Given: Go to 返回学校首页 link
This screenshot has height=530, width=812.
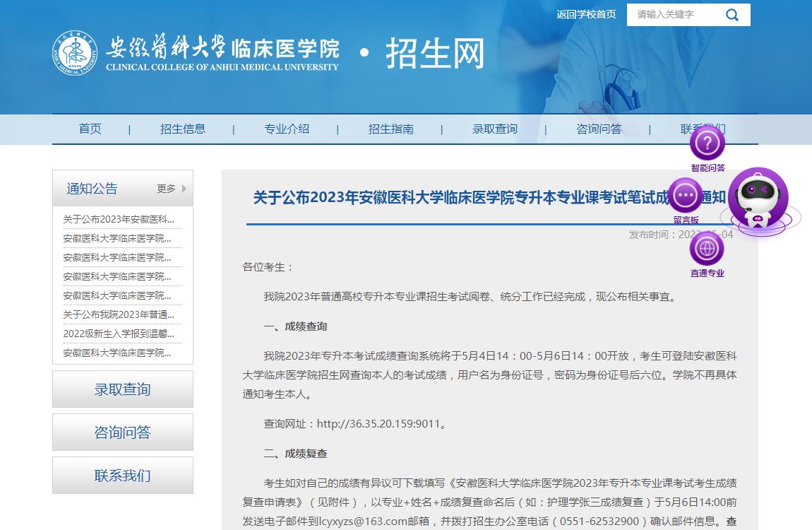Looking at the screenshot, I should (x=586, y=15).
